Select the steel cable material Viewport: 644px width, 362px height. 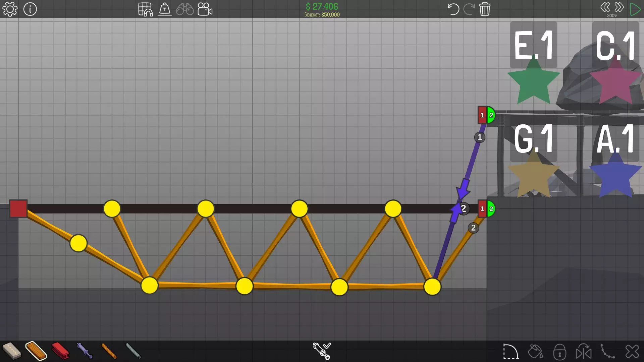pos(133,351)
